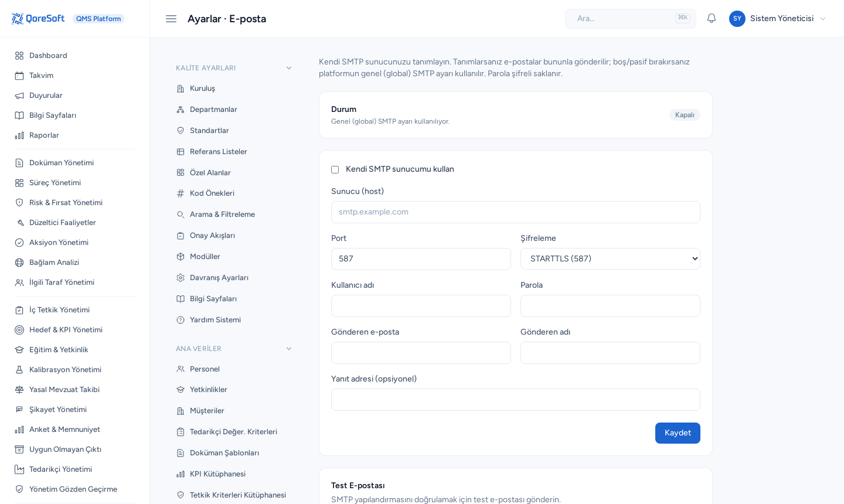Collapse the ANA VERİLER section

(x=234, y=349)
